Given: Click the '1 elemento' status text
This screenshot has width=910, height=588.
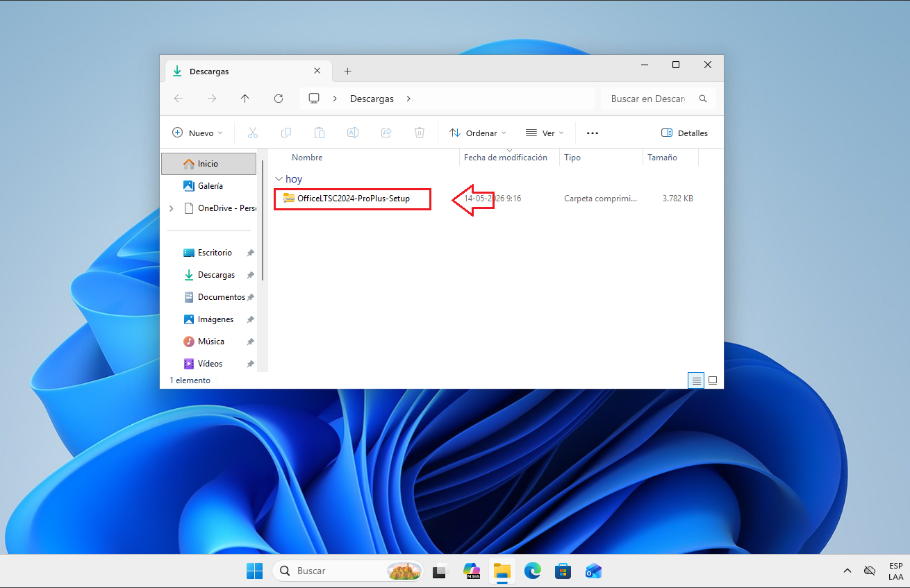Looking at the screenshot, I should coord(190,380).
